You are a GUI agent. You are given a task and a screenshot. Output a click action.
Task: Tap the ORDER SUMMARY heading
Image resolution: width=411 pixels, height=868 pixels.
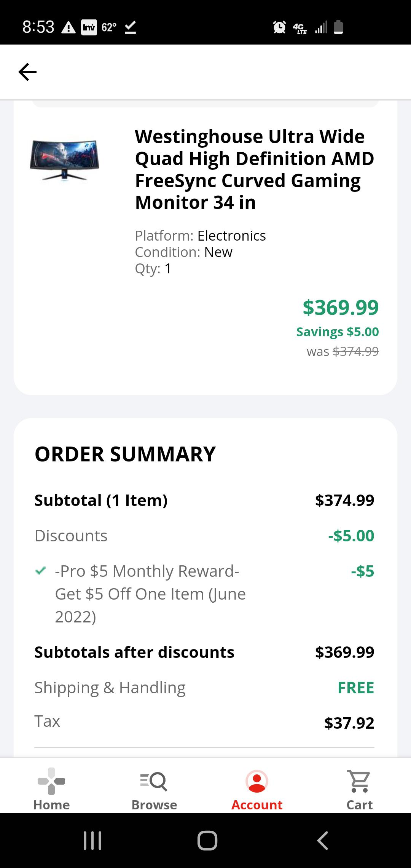(125, 454)
